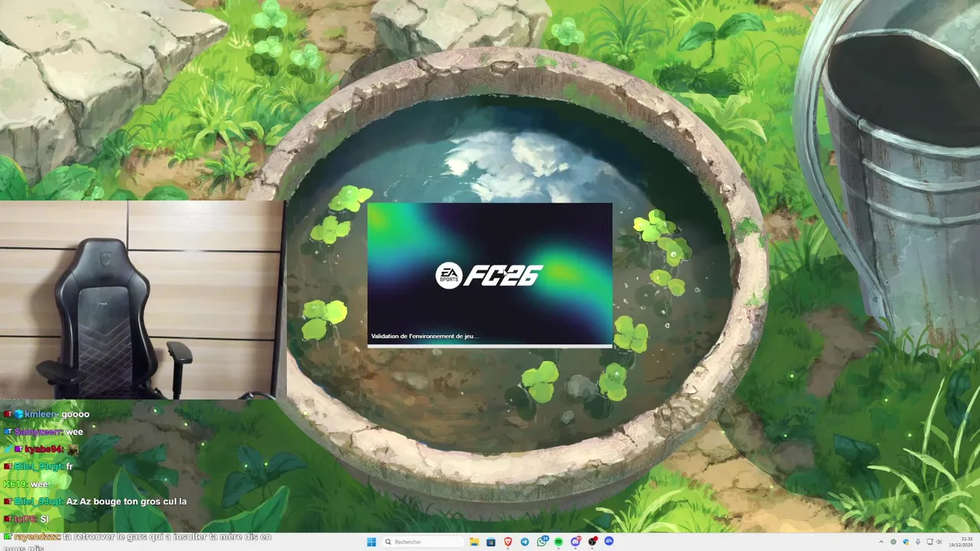Open Spotify from the taskbar

pos(559,542)
